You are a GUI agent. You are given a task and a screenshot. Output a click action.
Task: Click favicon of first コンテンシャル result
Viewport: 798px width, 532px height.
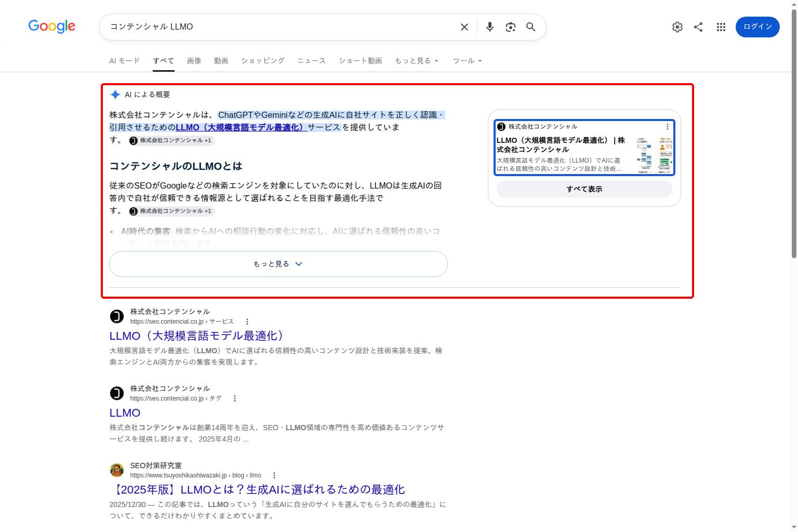[117, 316]
